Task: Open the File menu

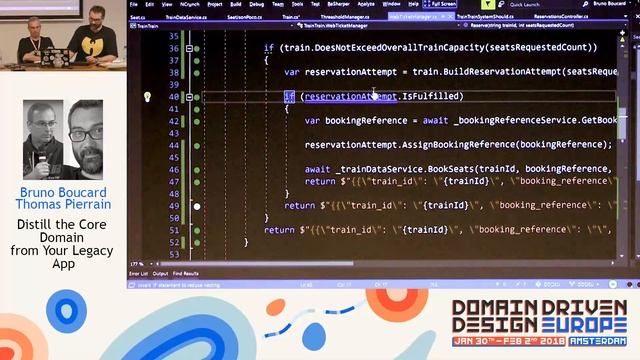Action: 133,4
